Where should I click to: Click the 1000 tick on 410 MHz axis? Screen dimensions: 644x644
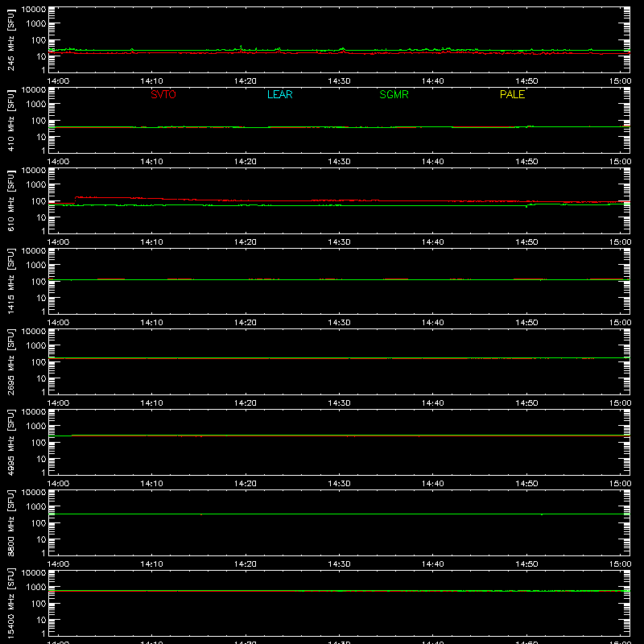coord(36,105)
